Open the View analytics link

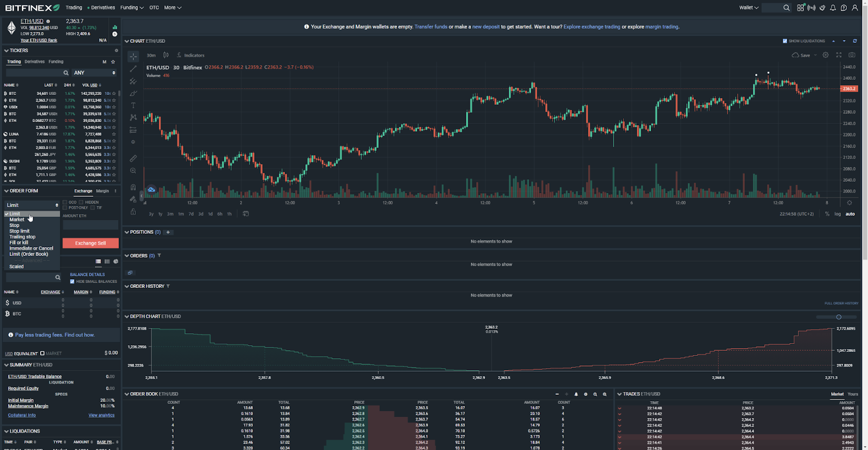(101, 415)
